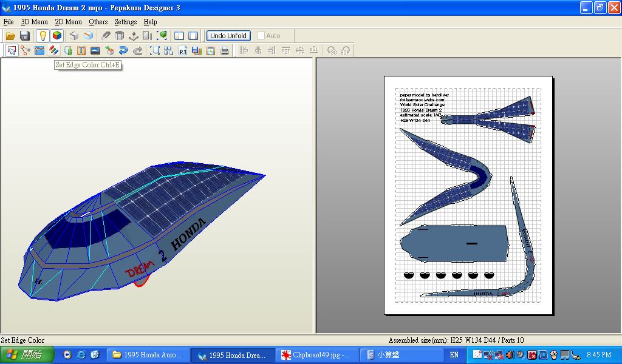Click the Open file folder icon
Image resolution: width=622 pixels, height=364 pixels.
click(x=11, y=36)
